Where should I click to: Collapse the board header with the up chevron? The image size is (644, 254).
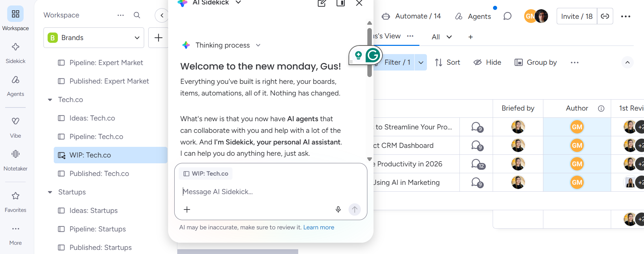628,62
